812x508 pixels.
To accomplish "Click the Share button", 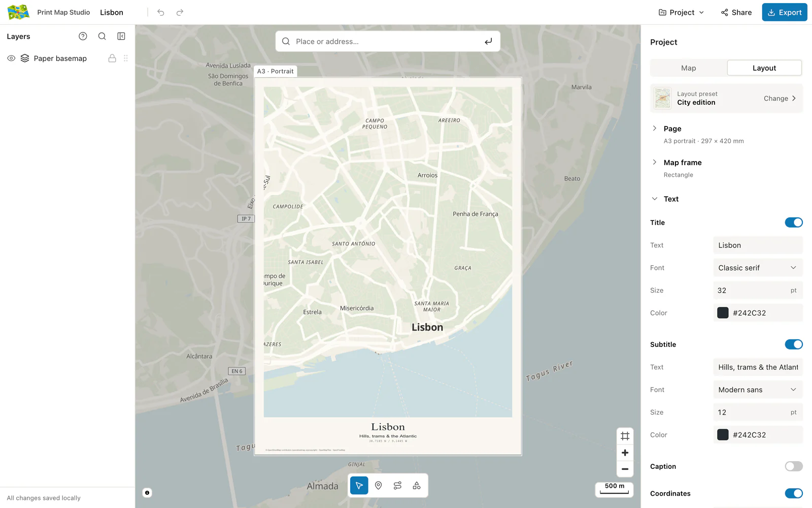I will click(x=736, y=12).
